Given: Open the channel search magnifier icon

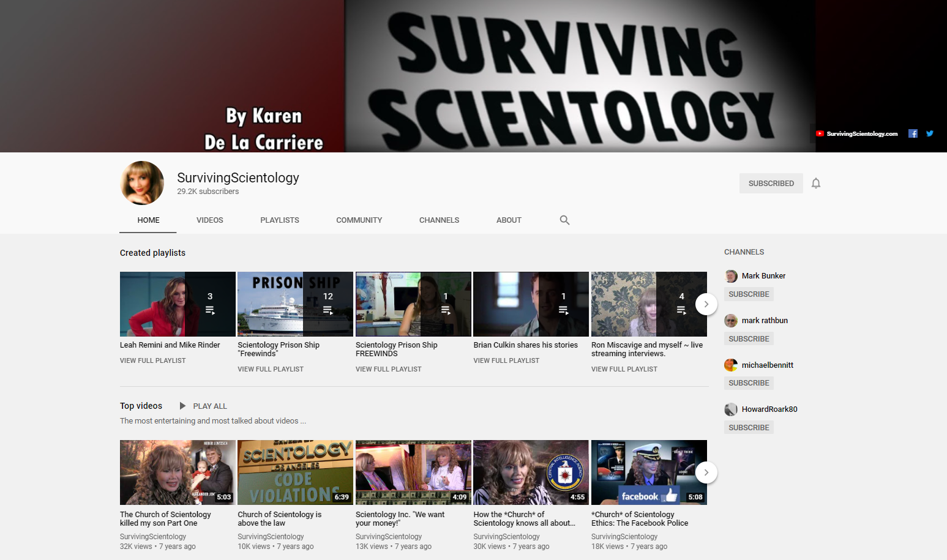Looking at the screenshot, I should tap(564, 220).
